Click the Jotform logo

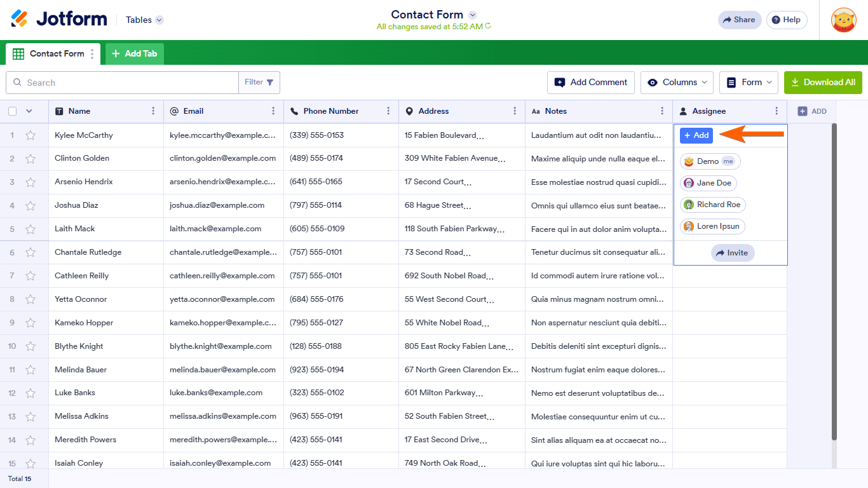pyautogui.click(x=59, y=19)
